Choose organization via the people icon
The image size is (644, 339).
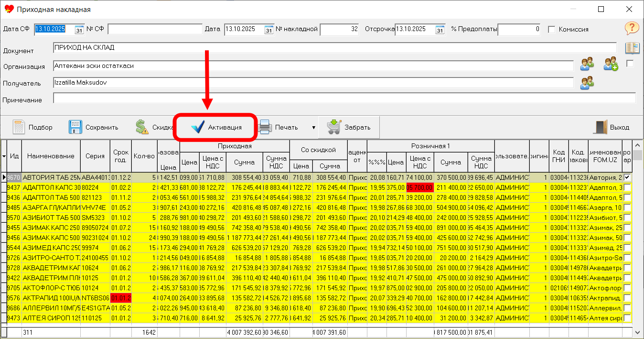click(x=587, y=64)
